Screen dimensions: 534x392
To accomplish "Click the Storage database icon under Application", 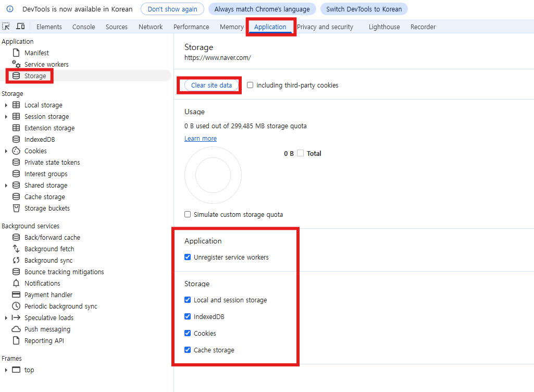I will coord(16,76).
